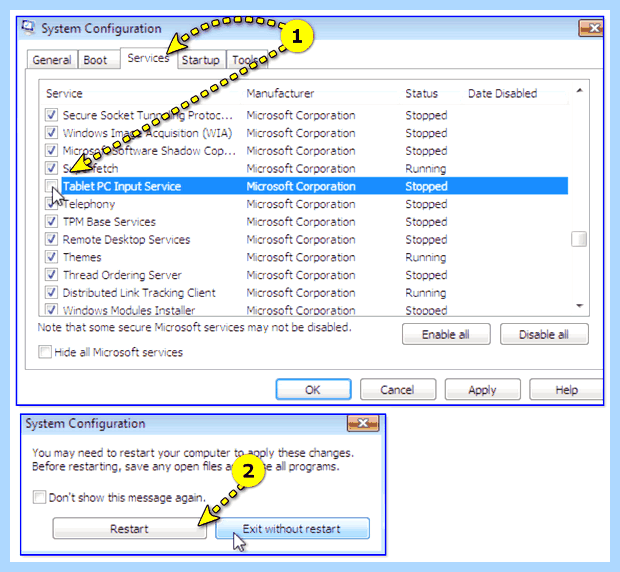Toggle Windows Modules Installer checkbox
620x572 pixels.
[51, 310]
